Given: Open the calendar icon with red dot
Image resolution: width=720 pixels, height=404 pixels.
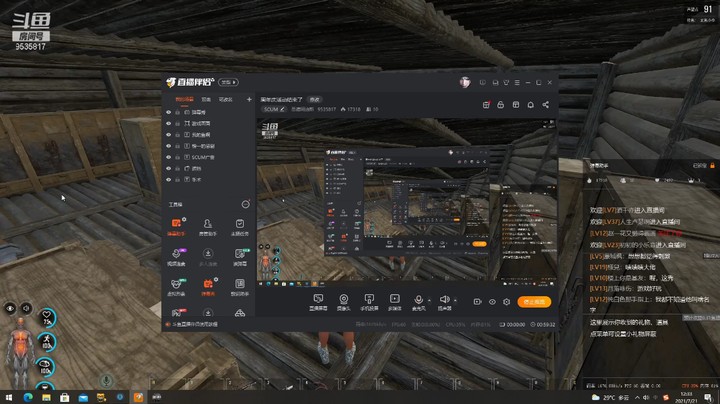Looking at the screenshot, I should [486, 105].
